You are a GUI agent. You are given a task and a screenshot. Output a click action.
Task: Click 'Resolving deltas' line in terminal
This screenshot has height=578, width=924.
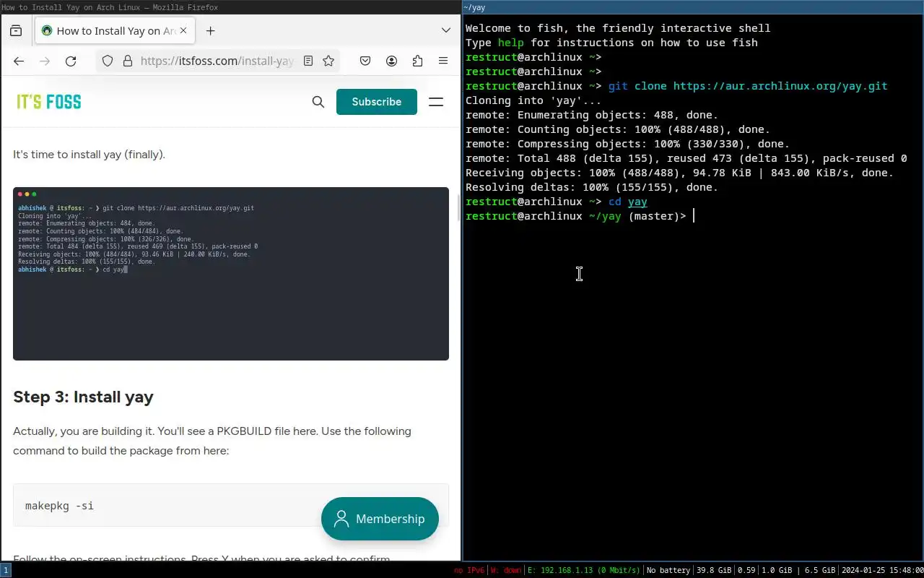(x=592, y=187)
